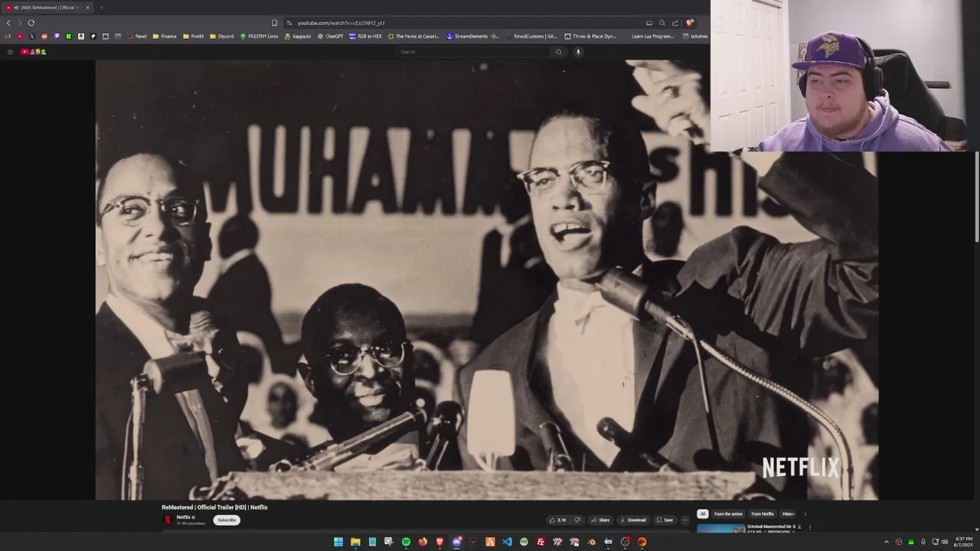Click the share icon in the address bar
Image resolution: width=980 pixels, height=551 pixels.
click(675, 23)
